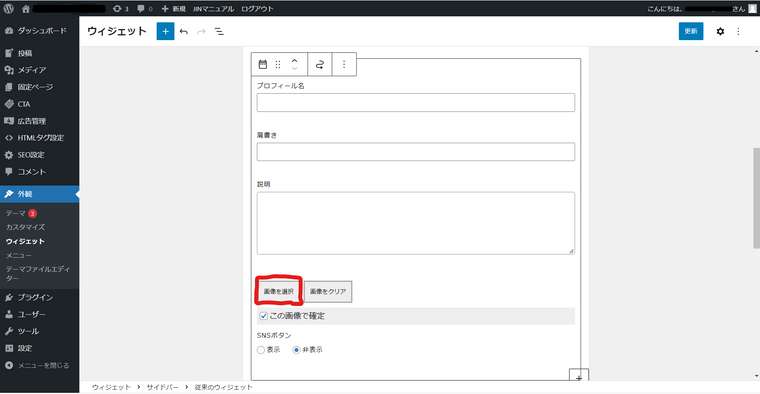Focus the 説明 text area
Image resolution: width=760 pixels, height=394 pixels.
click(416, 223)
